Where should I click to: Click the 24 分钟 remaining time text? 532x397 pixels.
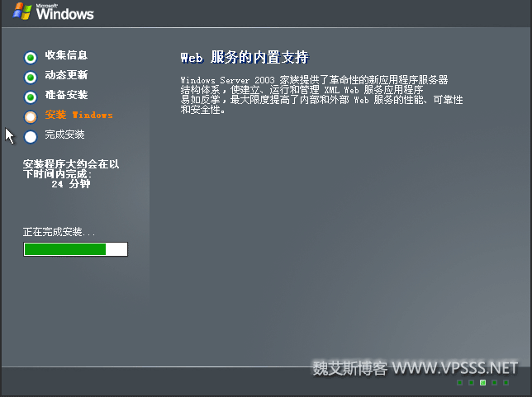coord(71,184)
